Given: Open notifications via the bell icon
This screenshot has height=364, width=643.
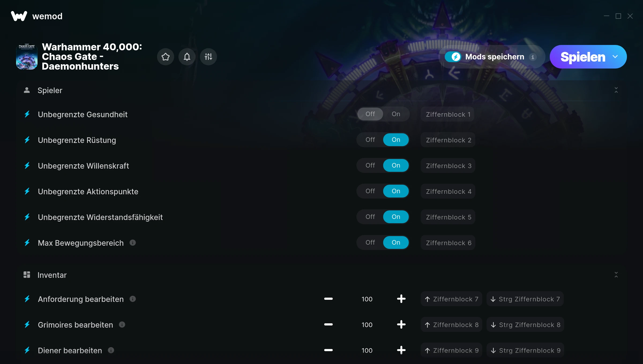Looking at the screenshot, I should click(187, 57).
